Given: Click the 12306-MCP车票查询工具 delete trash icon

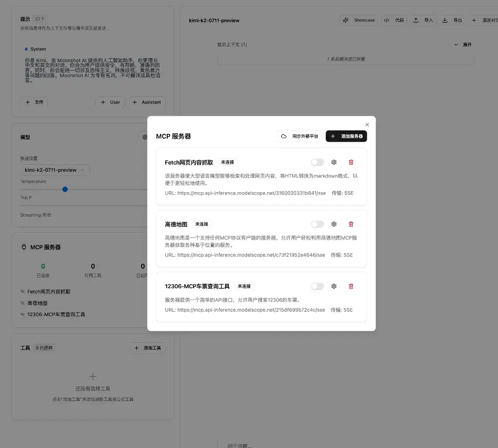Looking at the screenshot, I should 351,286.
